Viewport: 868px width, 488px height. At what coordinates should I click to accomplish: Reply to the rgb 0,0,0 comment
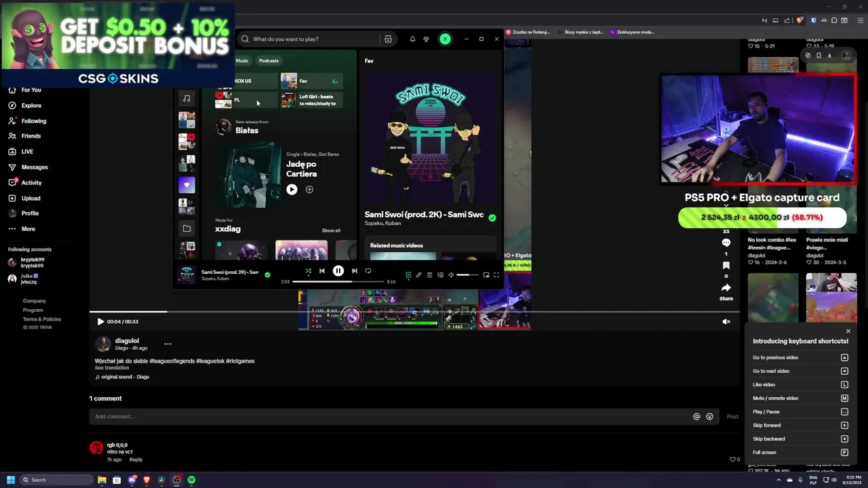[136, 460]
